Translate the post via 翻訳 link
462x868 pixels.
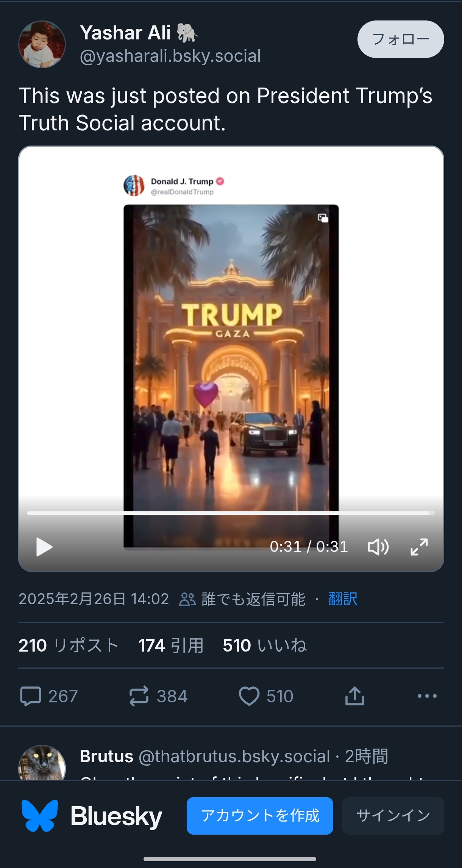tap(343, 599)
